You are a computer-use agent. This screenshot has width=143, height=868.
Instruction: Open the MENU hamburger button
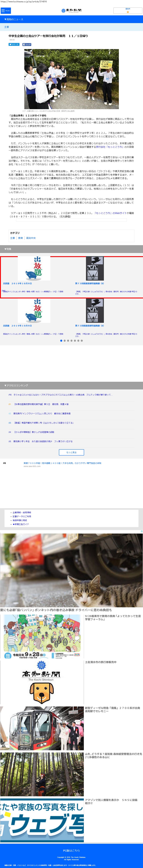pos(6,11)
